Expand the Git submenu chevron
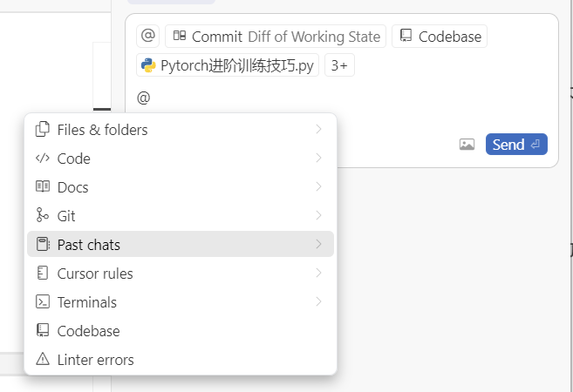Screen dimensions: 573x392 [318, 216]
